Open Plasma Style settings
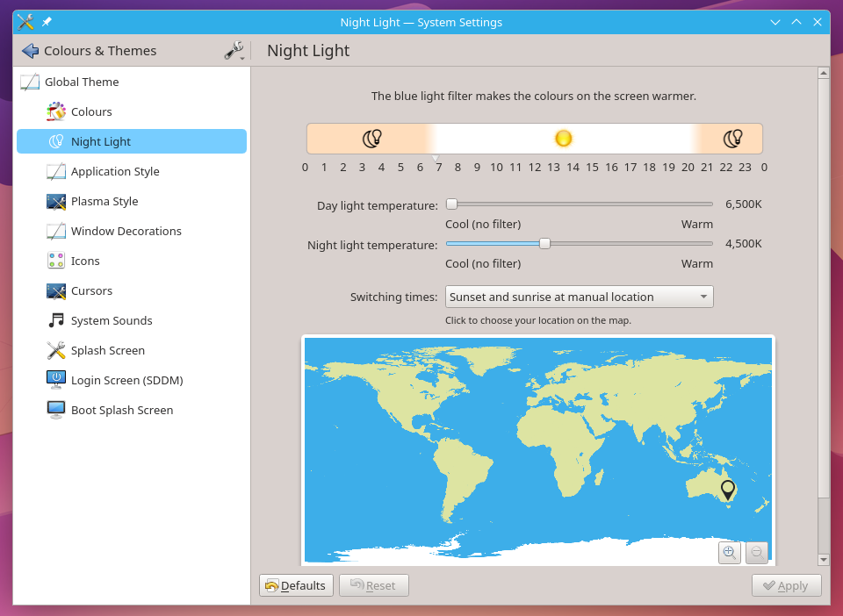This screenshot has height=616, width=843. (x=104, y=202)
